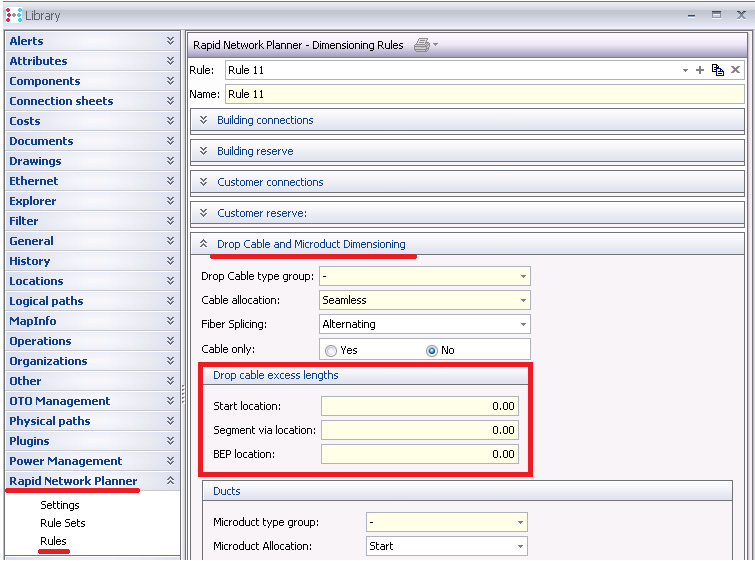Screen dimensions: 755x561
Task: Select the OTO Management sidebar heading
Action: [60, 401]
